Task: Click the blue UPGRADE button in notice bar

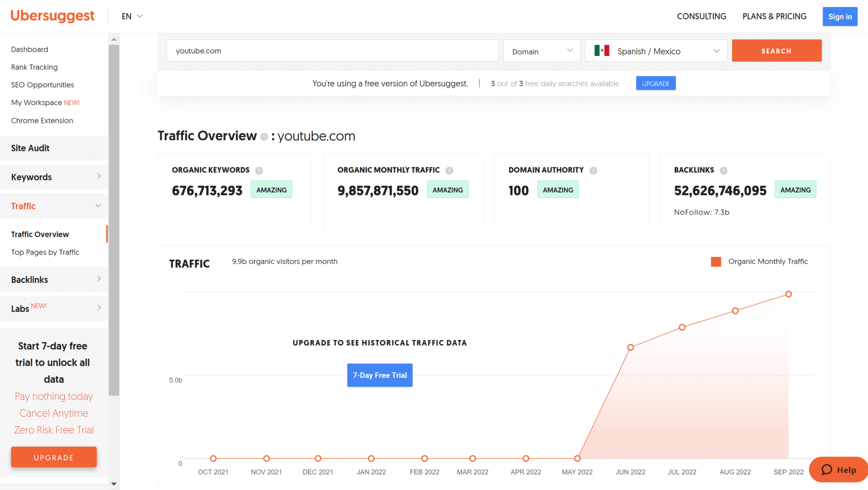Action: pyautogui.click(x=656, y=84)
